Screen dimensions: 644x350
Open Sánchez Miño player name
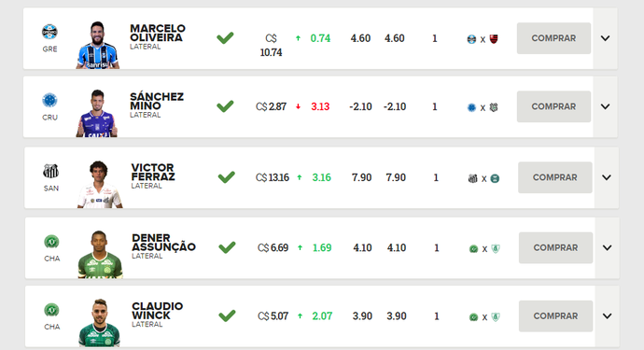click(157, 101)
